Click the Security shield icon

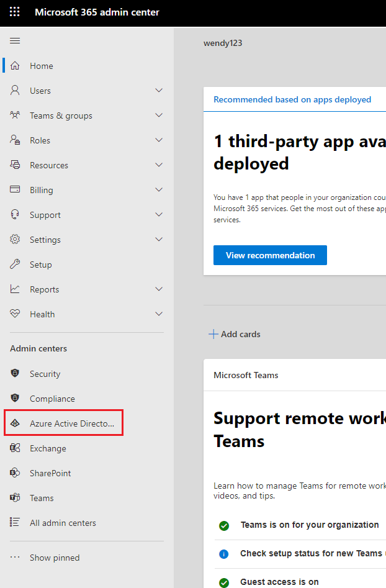(x=15, y=373)
